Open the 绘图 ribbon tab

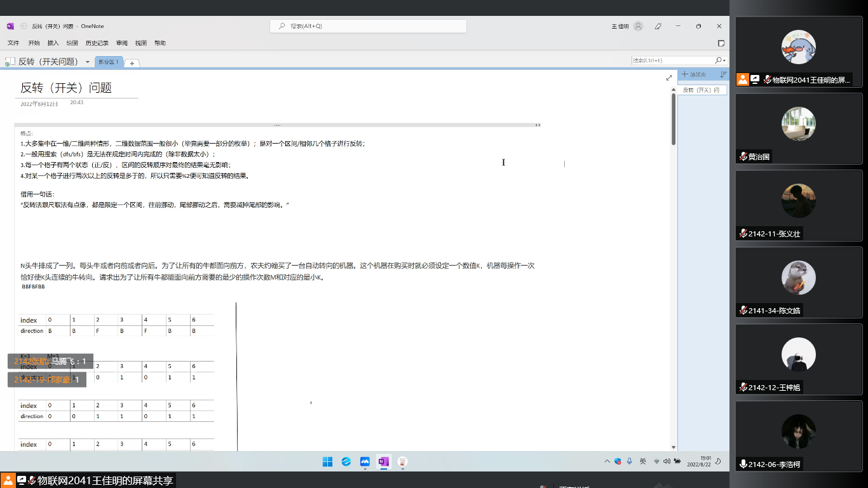[x=72, y=43]
